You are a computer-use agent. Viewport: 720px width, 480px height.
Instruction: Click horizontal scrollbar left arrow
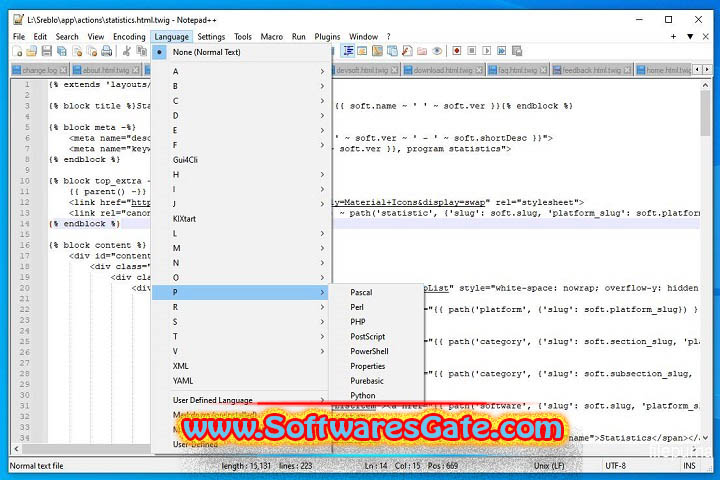click(17, 449)
